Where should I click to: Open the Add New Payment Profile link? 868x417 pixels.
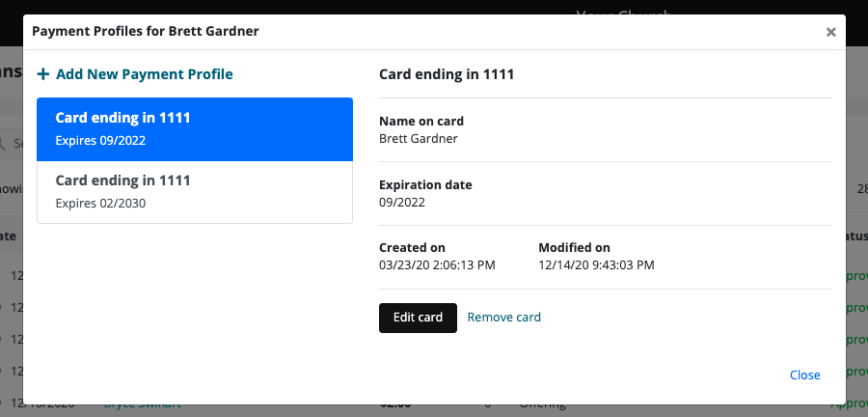pyautogui.click(x=144, y=74)
